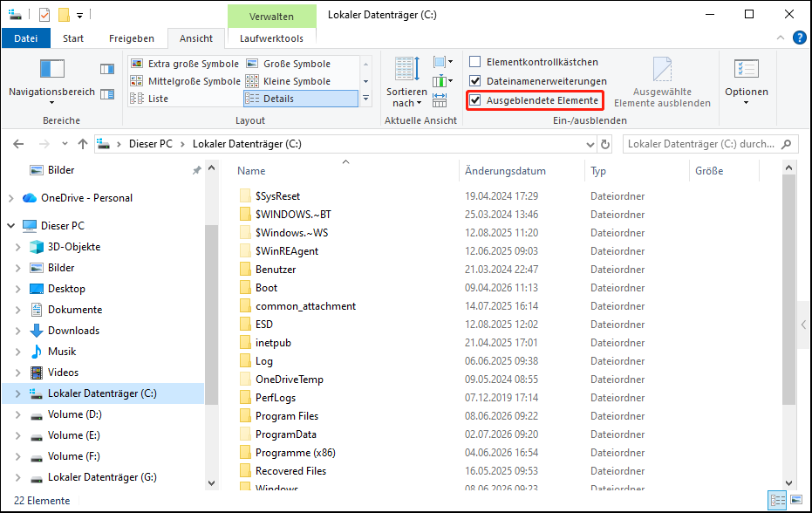Customize Quick Access Toolbar dropdown

(x=79, y=16)
